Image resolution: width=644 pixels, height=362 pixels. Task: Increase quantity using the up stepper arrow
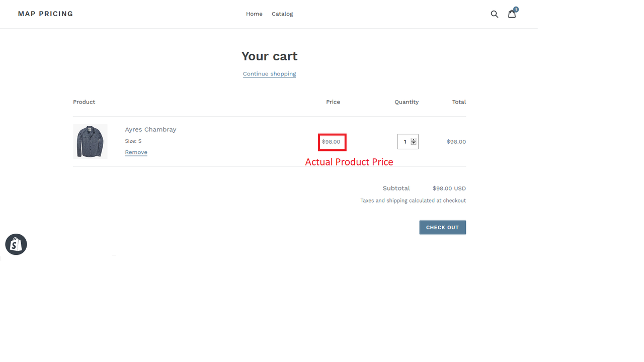pyautogui.click(x=414, y=139)
